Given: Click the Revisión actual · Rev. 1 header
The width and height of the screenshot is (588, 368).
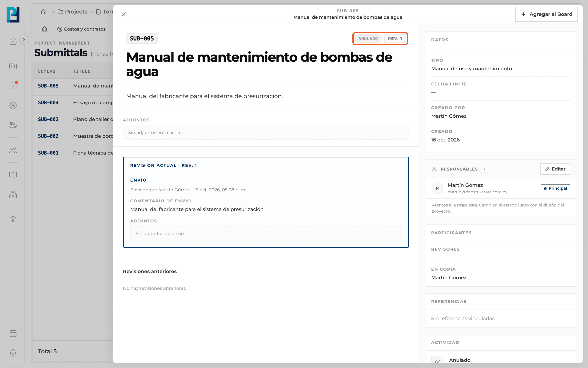Looking at the screenshot, I should 164,166.
